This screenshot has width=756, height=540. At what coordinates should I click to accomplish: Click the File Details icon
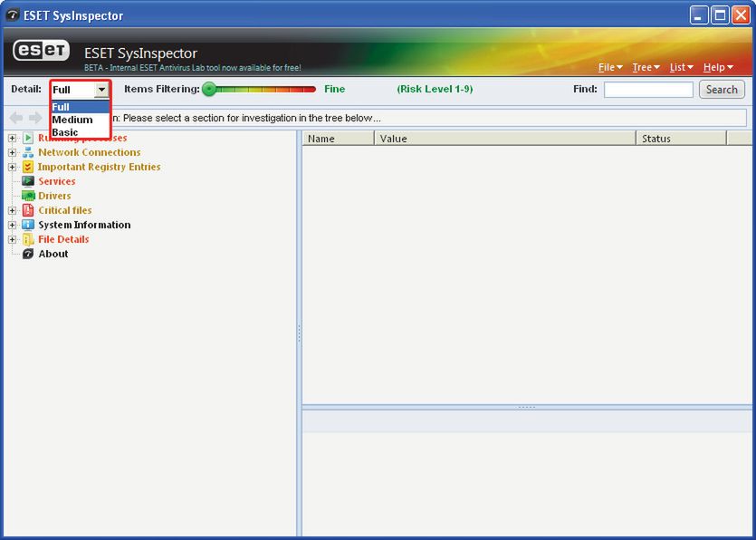click(x=28, y=239)
